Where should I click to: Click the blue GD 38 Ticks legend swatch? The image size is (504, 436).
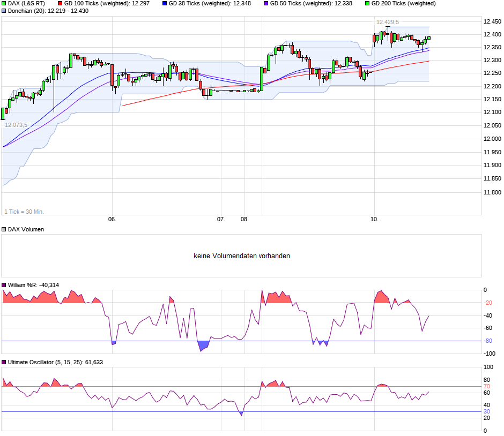(x=165, y=4)
